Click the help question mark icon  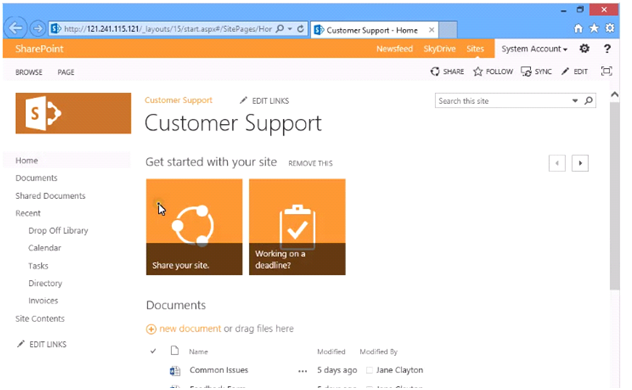607,49
